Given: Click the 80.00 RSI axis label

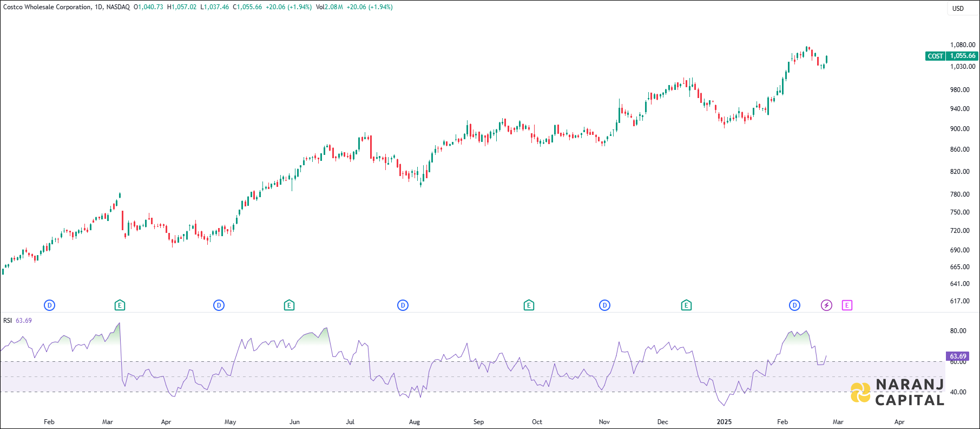Looking at the screenshot, I should pyautogui.click(x=958, y=331).
